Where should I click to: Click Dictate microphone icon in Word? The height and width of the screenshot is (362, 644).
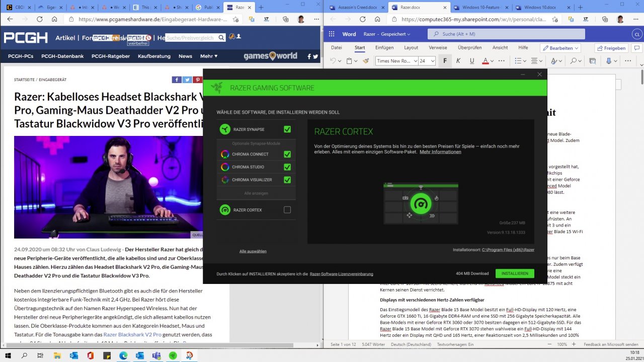[x=609, y=61]
